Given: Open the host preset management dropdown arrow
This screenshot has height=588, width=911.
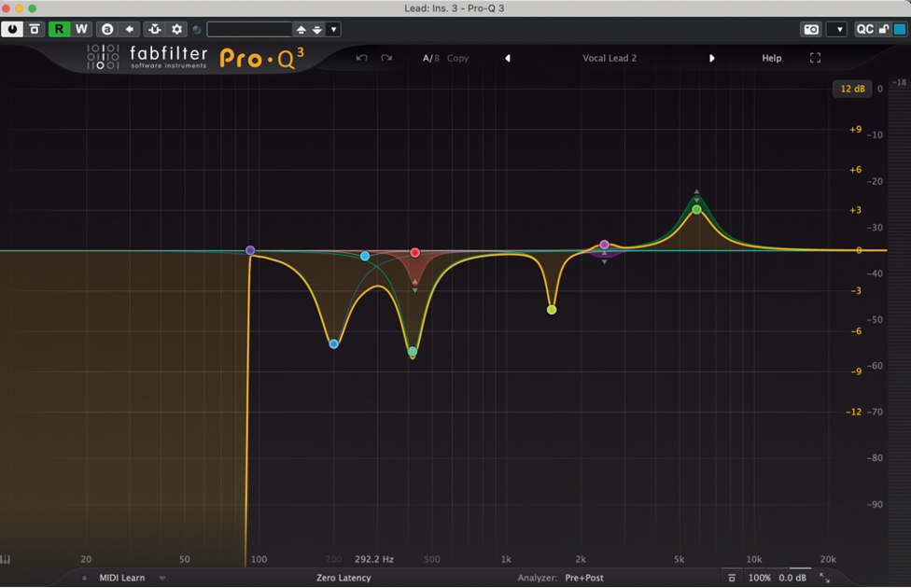Looking at the screenshot, I should click(x=333, y=29).
